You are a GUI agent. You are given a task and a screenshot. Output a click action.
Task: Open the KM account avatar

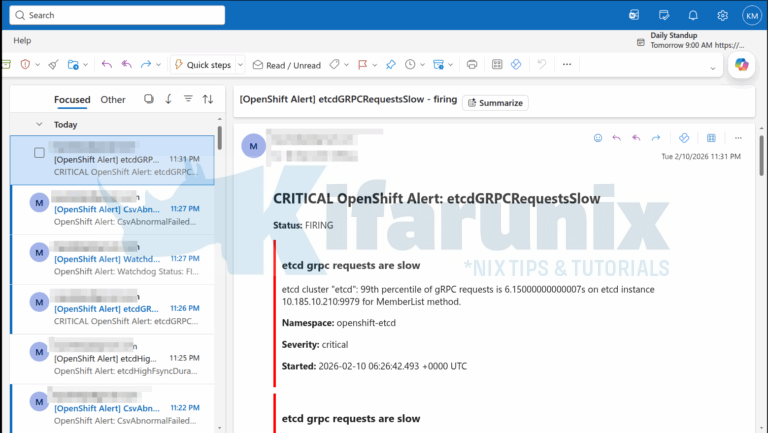pos(752,15)
